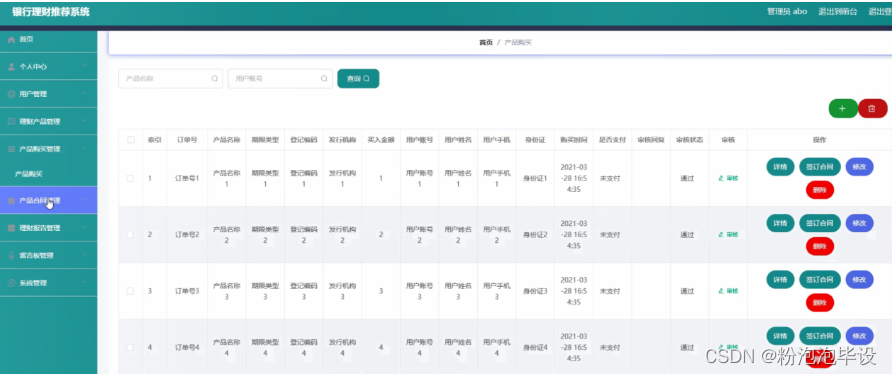Open the 首页 sidebar menu item

click(48, 39)
